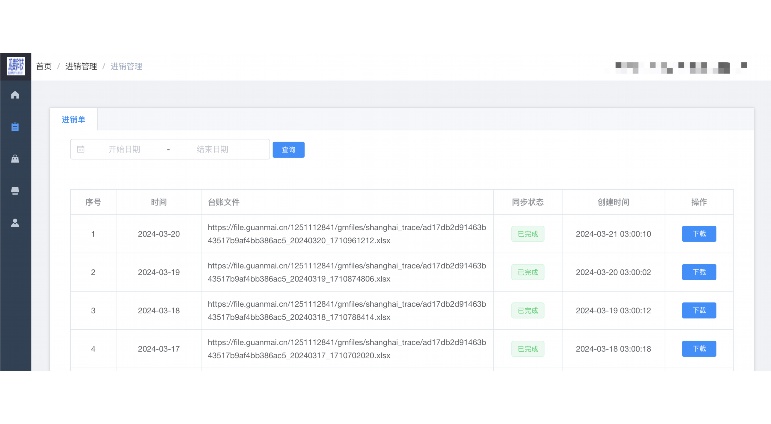Click the 已完成 status tag in row 3
This screenshot has height=424, width=771.
point(528,310)
